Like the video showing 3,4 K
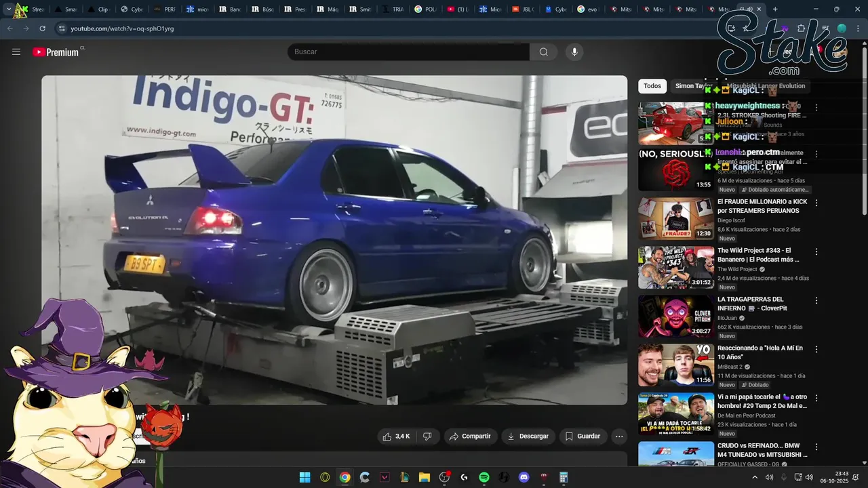Viewport: 868px width, 488px height. click(396, 436)
